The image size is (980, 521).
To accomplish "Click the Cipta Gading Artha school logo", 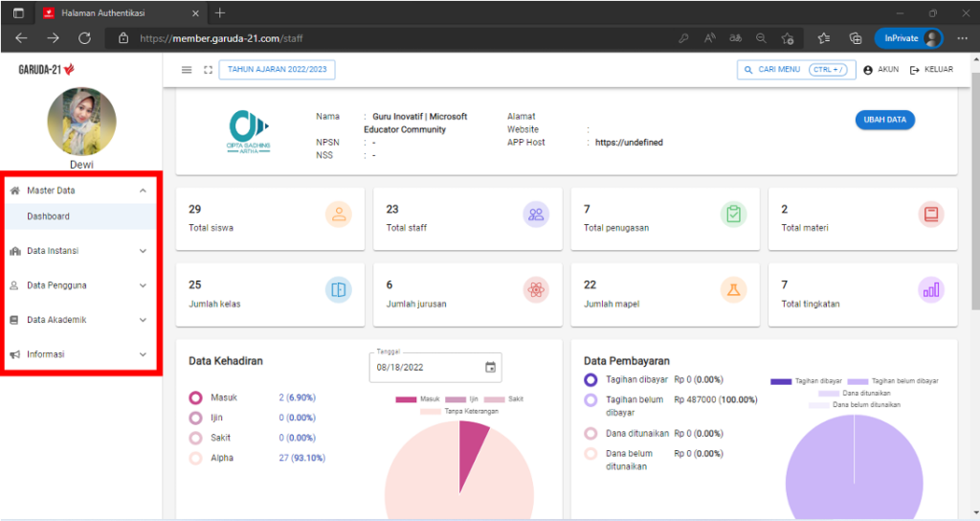I will pyautogui.click(x=249, y=132).
